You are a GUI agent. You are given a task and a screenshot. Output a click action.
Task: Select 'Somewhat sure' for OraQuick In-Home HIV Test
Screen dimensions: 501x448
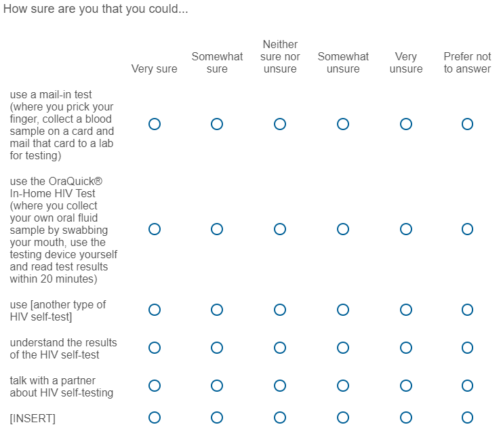217,229
